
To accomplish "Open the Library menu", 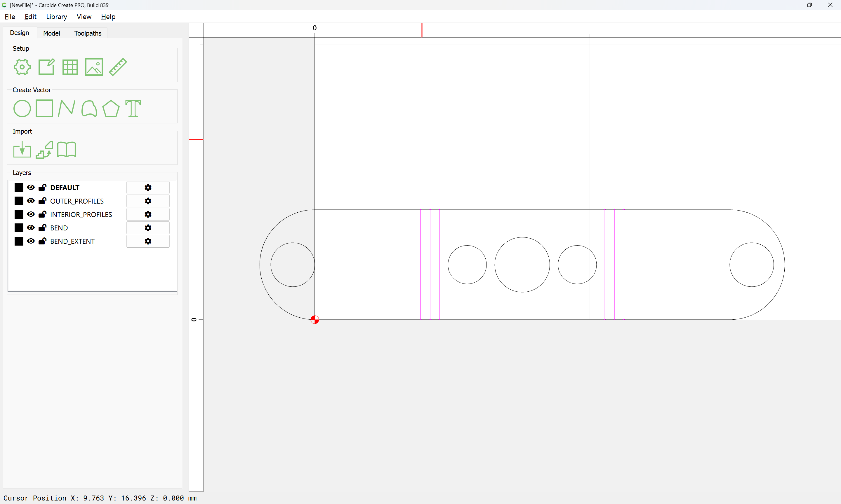I will 56,17.
